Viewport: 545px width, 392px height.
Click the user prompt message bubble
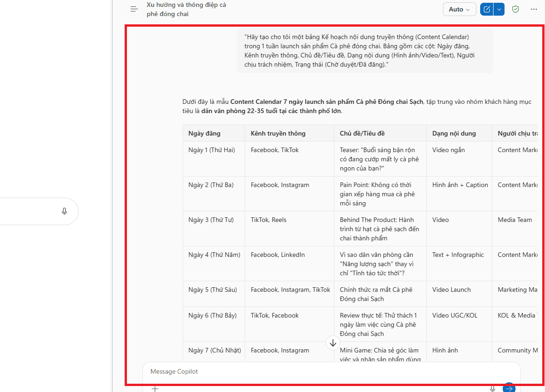click(x=365, y=51)
